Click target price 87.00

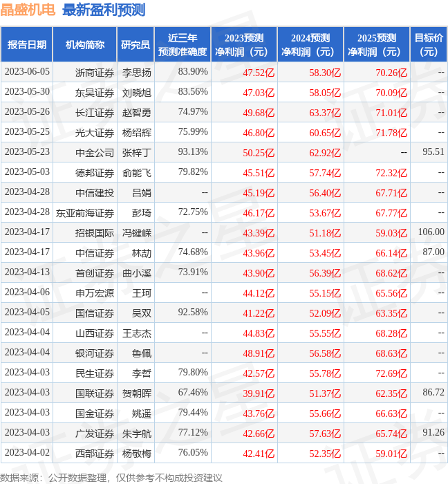point(433,252)
